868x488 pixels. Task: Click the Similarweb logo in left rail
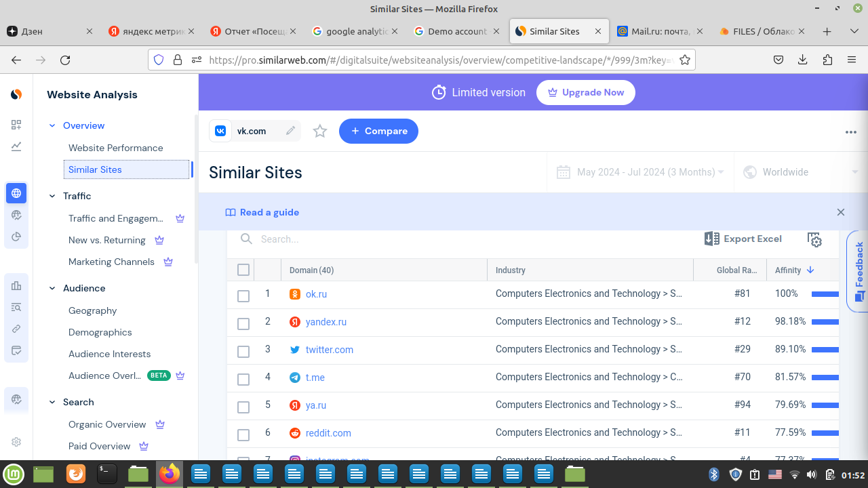coord(16,95)
